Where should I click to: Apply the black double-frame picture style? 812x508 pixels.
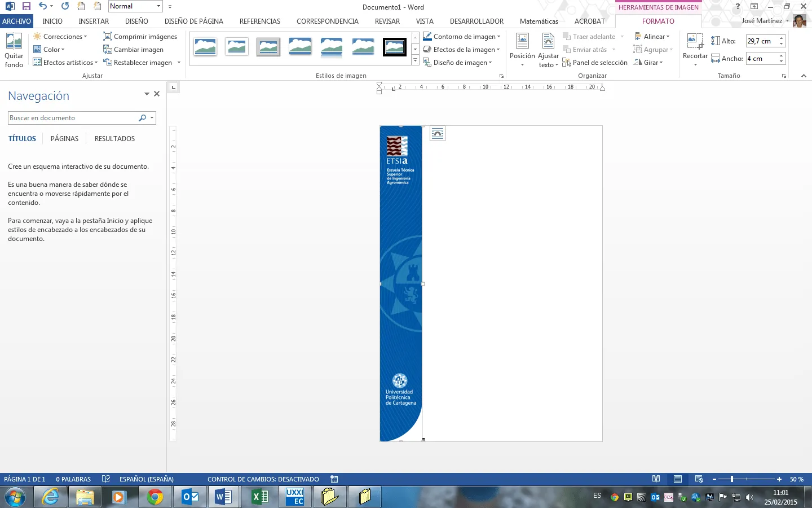(x=395, y=47)
